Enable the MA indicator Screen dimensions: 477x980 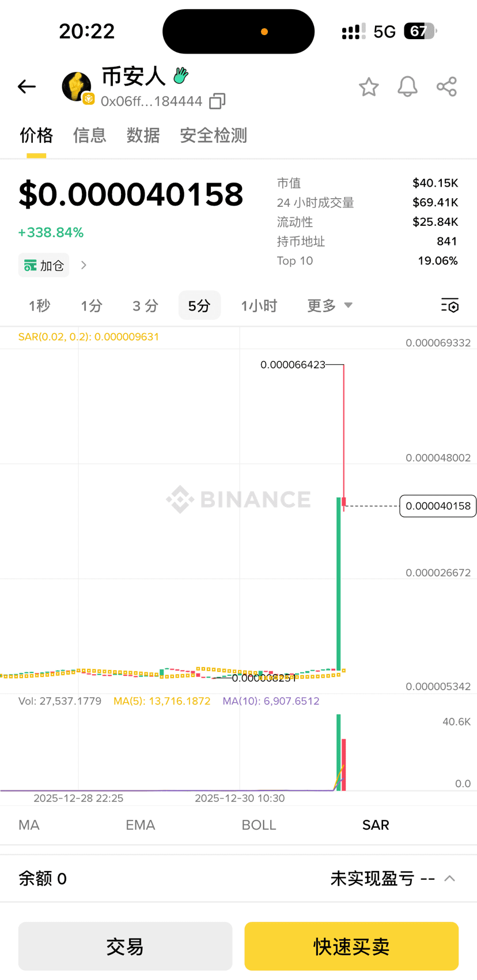29,825
